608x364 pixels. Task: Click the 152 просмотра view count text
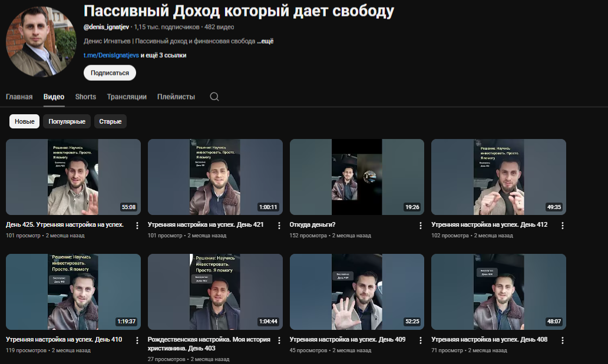click(308, 236)
